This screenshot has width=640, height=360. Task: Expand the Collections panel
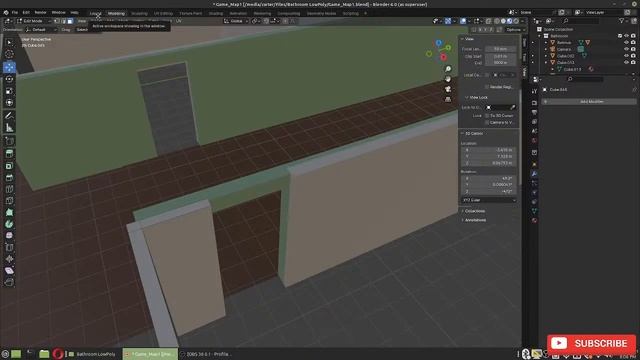(x=473, y=211)
